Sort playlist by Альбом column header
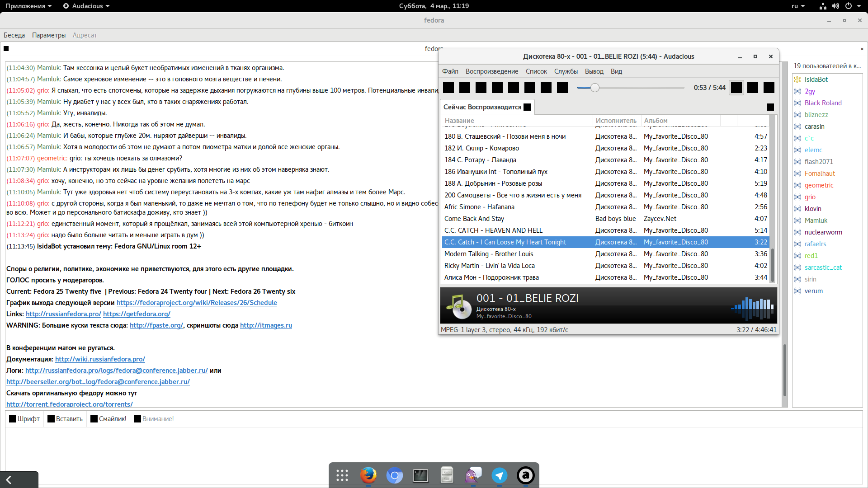The width and height of the screenshot is (868, 488). tap(681, 121)
